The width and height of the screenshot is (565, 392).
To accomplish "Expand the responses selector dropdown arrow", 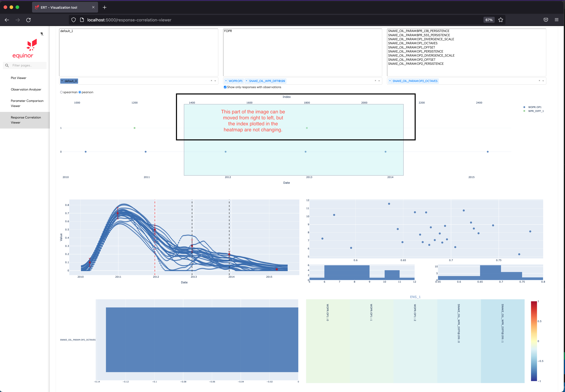I will (379, 81).
